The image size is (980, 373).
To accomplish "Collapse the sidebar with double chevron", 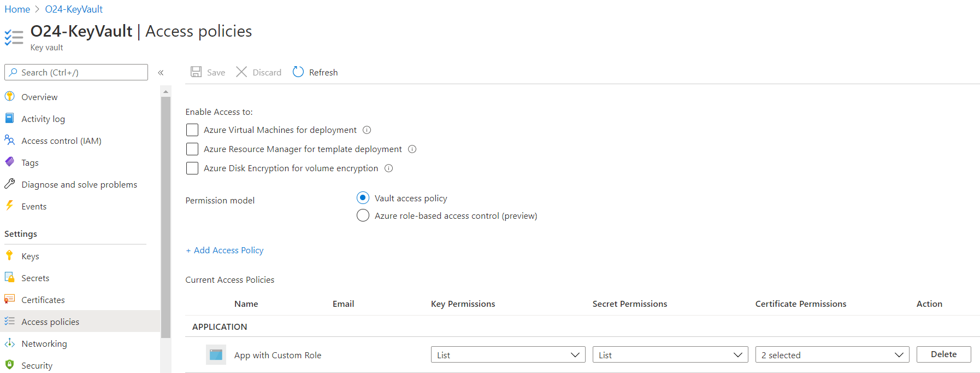I will 161,73.
